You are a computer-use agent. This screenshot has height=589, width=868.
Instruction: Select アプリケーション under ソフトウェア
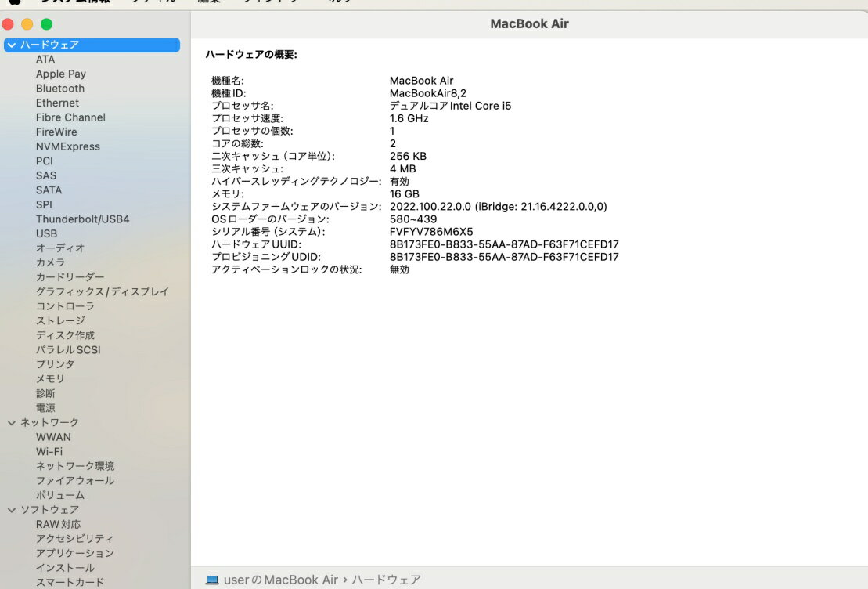pyautogui.click(x=74, y=553)
